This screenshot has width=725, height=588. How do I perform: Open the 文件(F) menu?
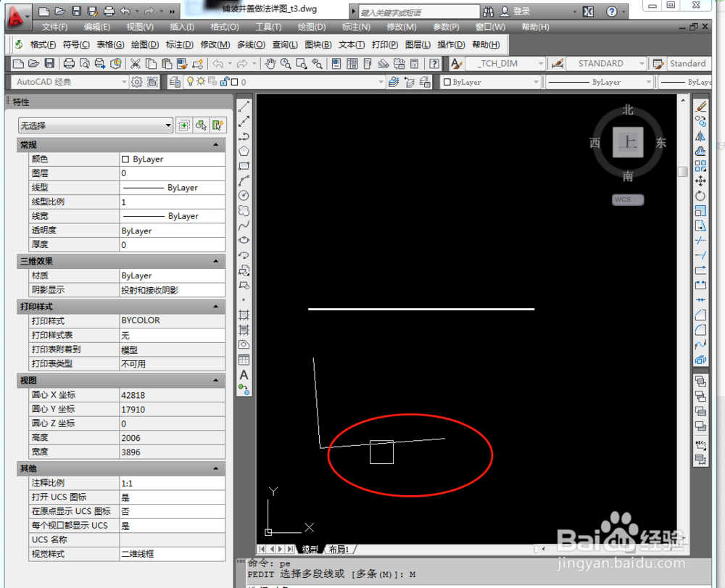click(54, 28)
